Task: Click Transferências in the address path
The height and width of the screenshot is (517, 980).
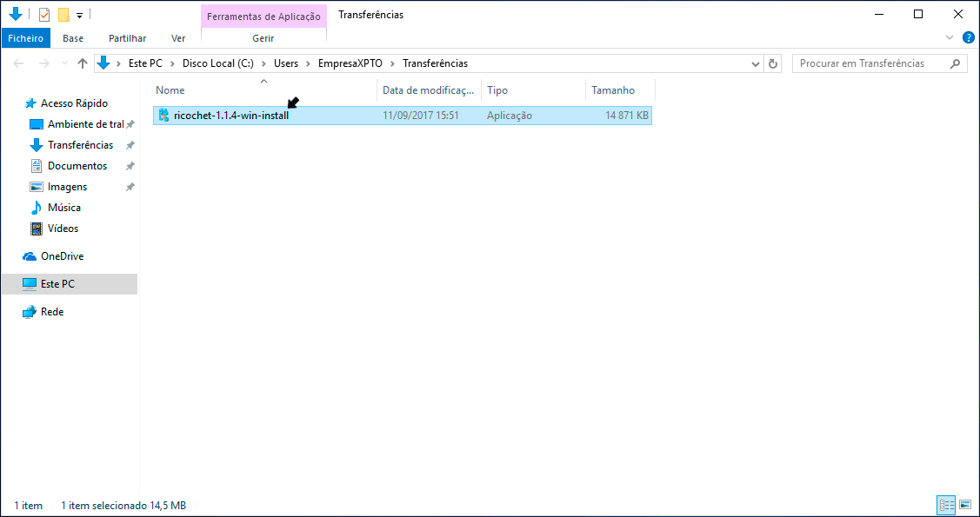Action: [435, 63]
